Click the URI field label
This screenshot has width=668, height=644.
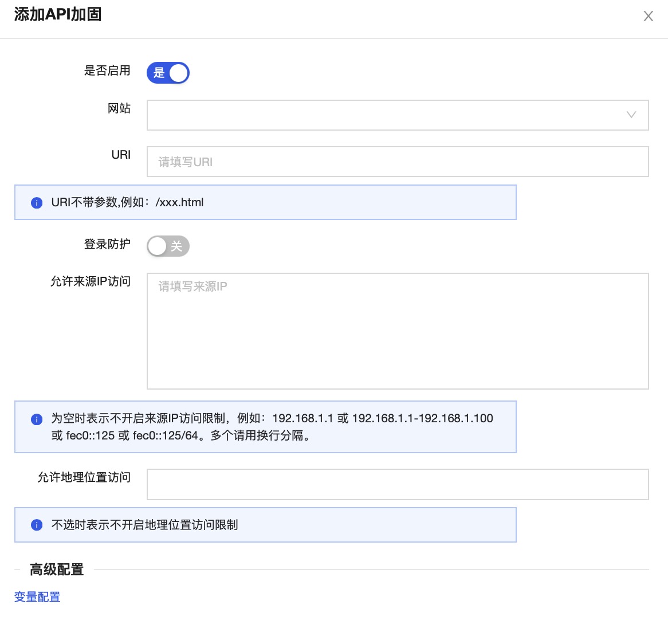(x=121, y=155)
